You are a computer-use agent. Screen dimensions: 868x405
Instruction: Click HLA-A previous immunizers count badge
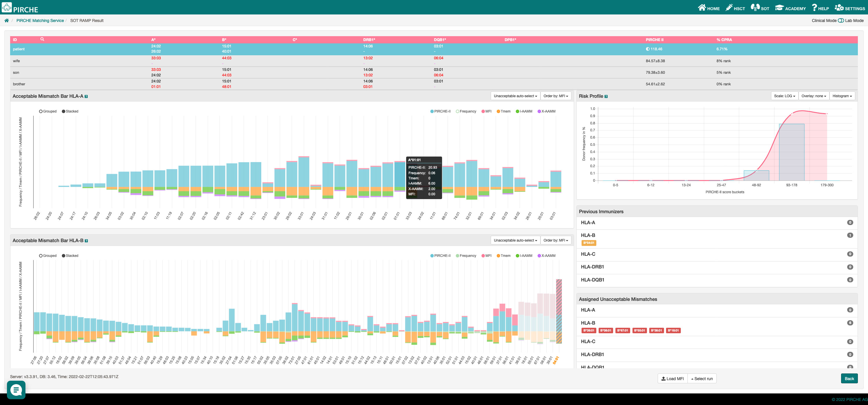(x=850, y=222)
